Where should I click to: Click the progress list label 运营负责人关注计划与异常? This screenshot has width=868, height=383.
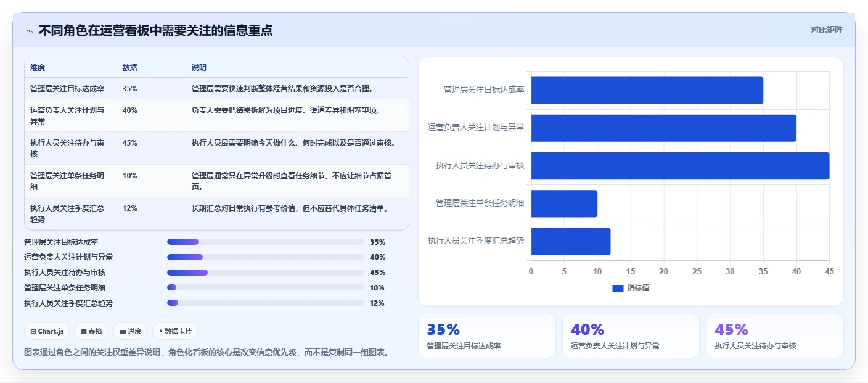click(68, 257)
